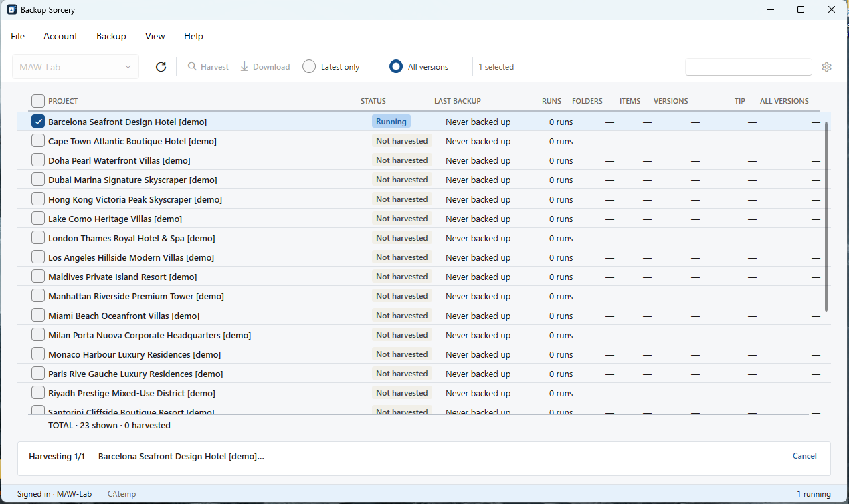This screenshot has height=504, width=849.
Task: Click Never backed up in Dubai Marina row
Action: (x=478, y=180)
